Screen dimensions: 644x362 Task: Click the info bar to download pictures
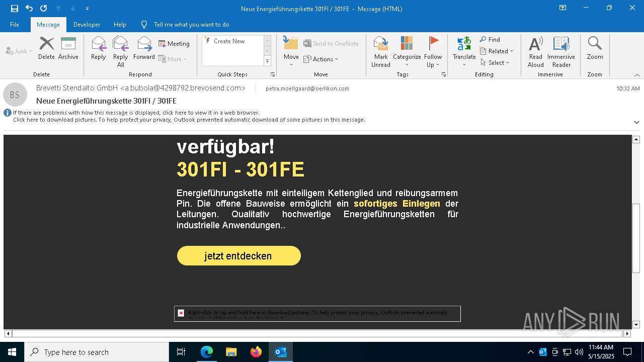tap(189, 120)
